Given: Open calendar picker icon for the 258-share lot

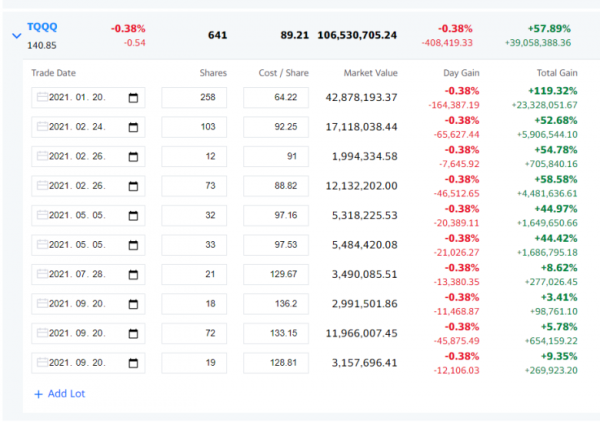Looking at the screenshot, I should coord(133,98).
